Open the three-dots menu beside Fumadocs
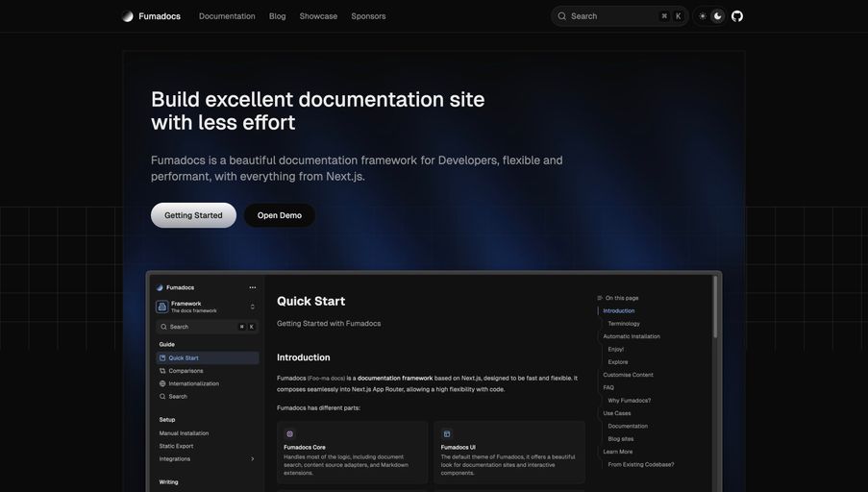This screenshot has width=868, height=492. click(x=253, y=287)
